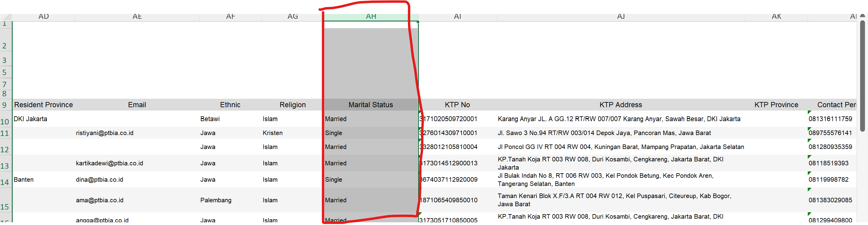
Task: Select row 11 header
Action: pyautogui.click(x=6, y=133)
